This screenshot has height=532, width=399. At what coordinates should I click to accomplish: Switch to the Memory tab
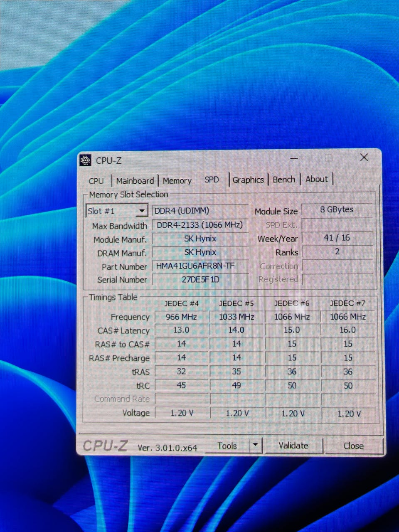[x=177, y=181]
